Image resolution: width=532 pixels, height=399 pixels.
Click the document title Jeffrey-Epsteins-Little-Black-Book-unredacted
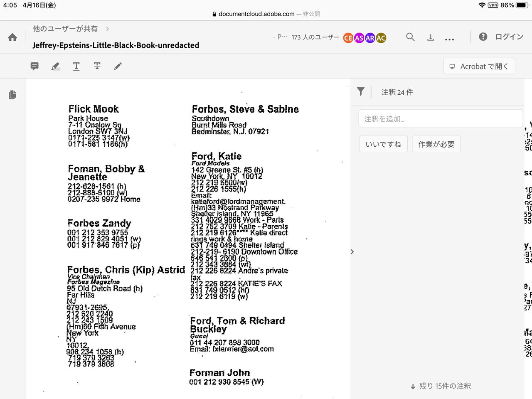116,45
